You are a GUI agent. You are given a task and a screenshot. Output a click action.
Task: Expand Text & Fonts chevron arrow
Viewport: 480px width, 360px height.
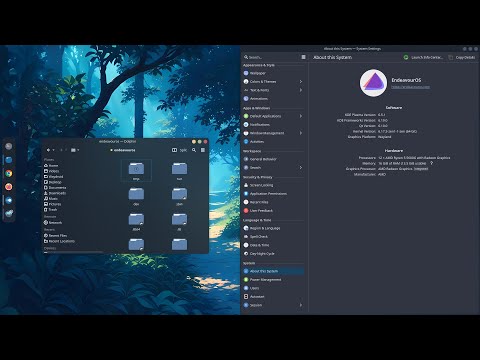point(301,90)
